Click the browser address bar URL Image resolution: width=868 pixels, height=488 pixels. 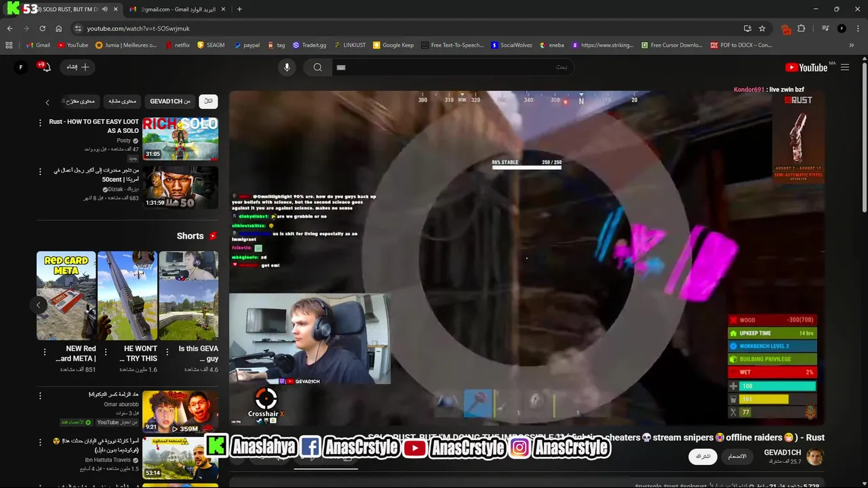coord(138,28)
